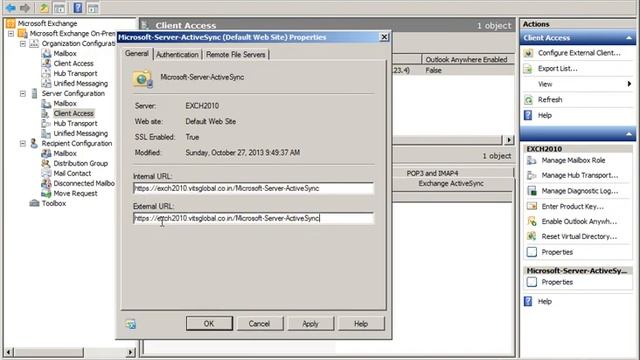Click Reset Virtual Directory action
Image resolution: width=640 pixels, height=360 pixels.
click(579, 236)
